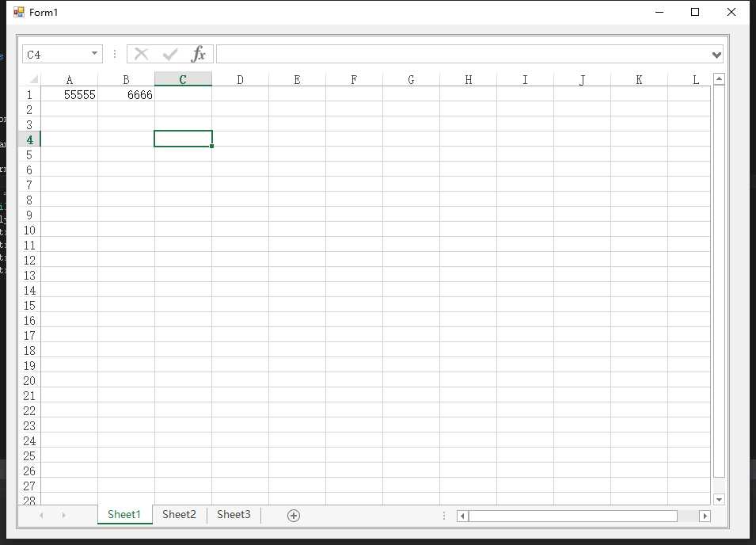Select column F header
756x545 pixels.
click(354, 79)
